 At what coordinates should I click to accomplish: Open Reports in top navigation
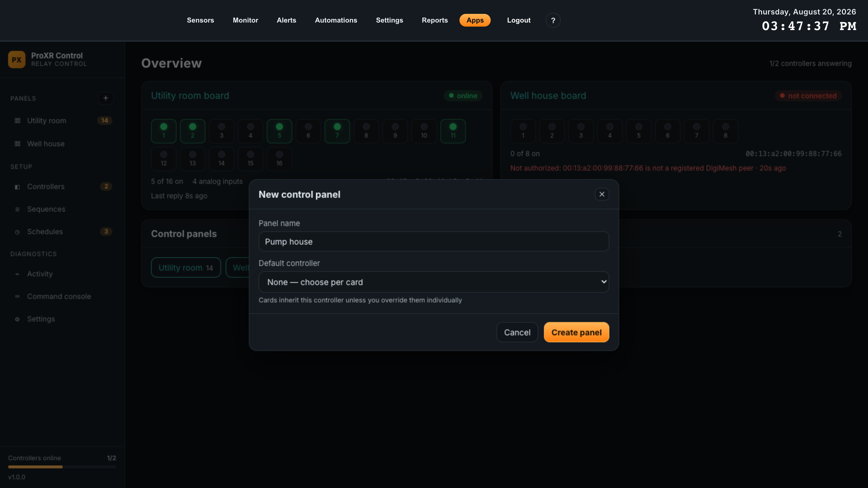[x=435, y=20]
